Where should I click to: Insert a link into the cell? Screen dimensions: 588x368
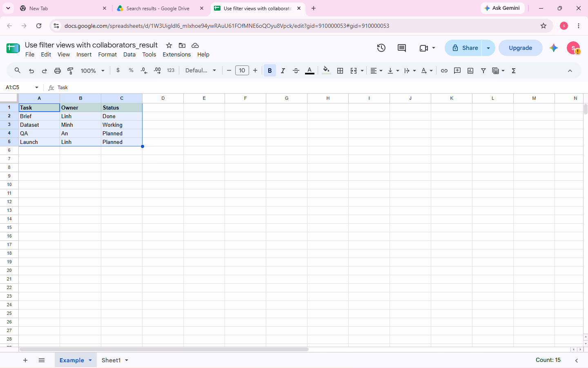pyautogui.click(x=444, y=71)
